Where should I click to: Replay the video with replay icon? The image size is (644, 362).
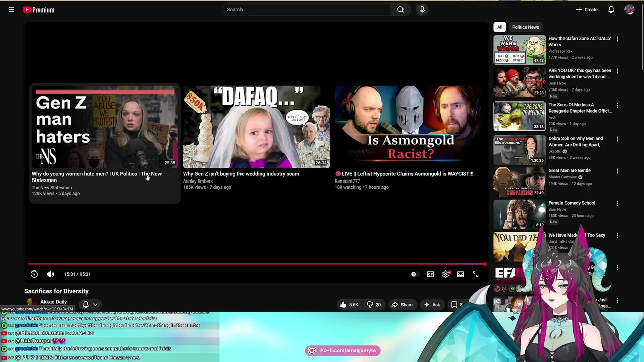click(34, 274)
